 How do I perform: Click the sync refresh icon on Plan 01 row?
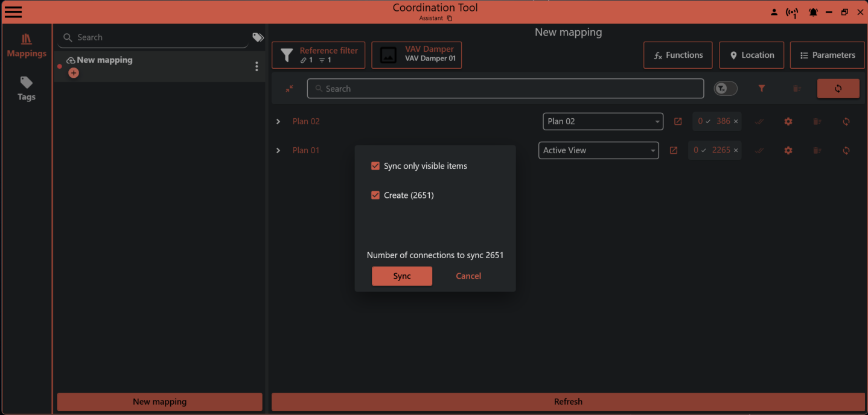pos(846,150)
